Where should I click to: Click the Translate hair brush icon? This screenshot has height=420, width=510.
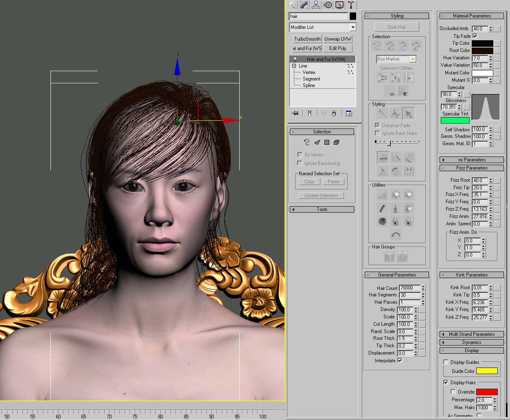point(383,157)
